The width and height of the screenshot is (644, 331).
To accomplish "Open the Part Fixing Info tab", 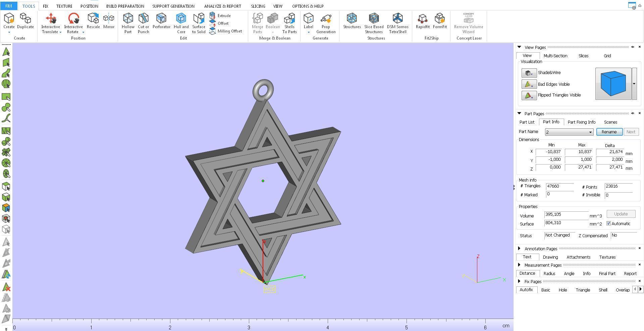I will [x=582, y=122].
